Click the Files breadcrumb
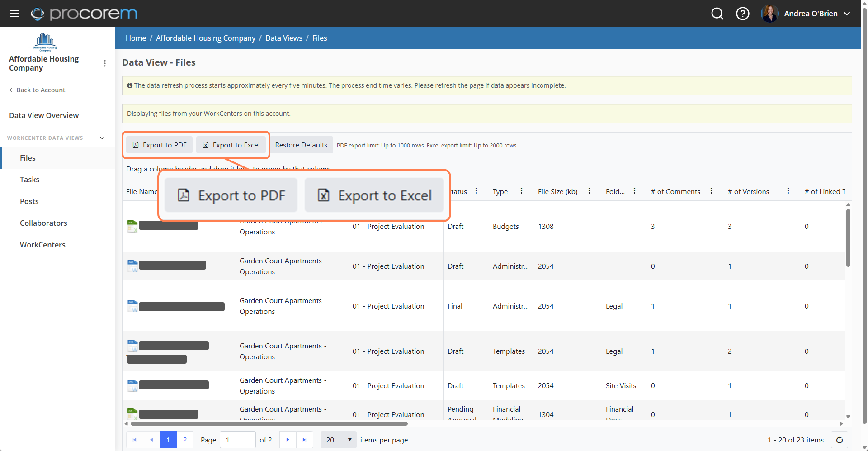868x451 pixels. coord(320,38)
